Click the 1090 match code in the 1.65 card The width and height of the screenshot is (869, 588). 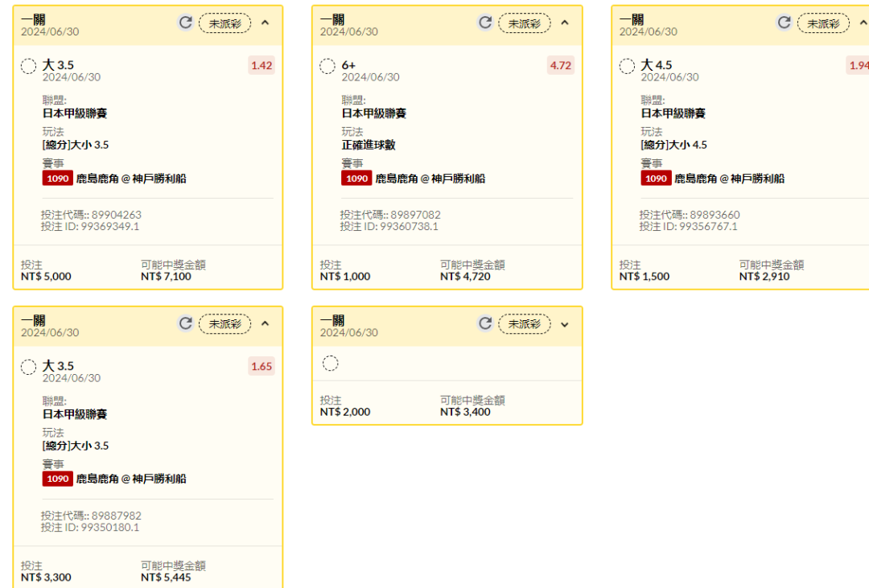point(58,479)
